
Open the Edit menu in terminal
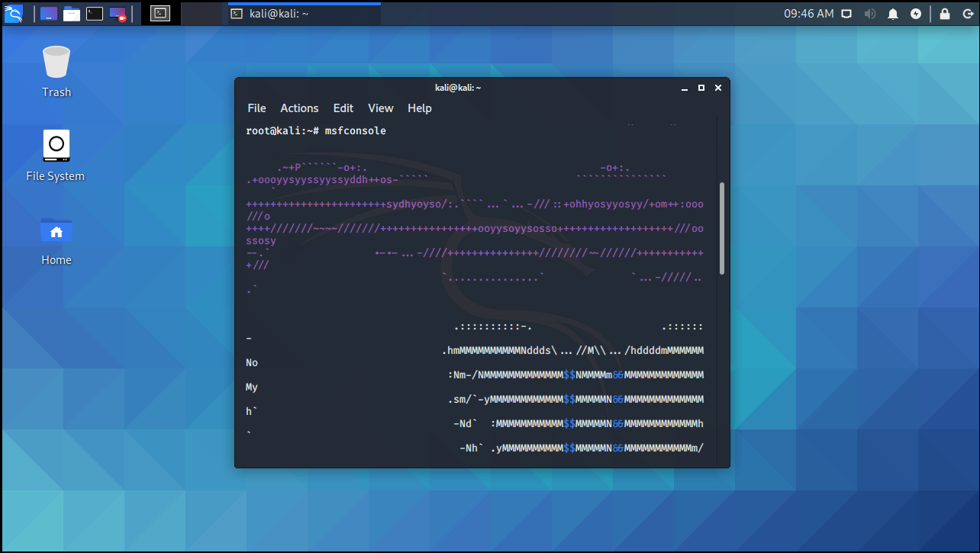(x=343, y=108)
